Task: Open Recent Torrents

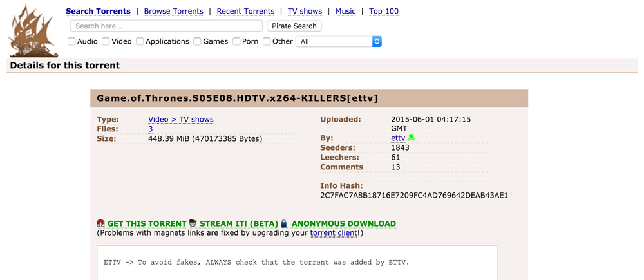Action: pos(245,11)
